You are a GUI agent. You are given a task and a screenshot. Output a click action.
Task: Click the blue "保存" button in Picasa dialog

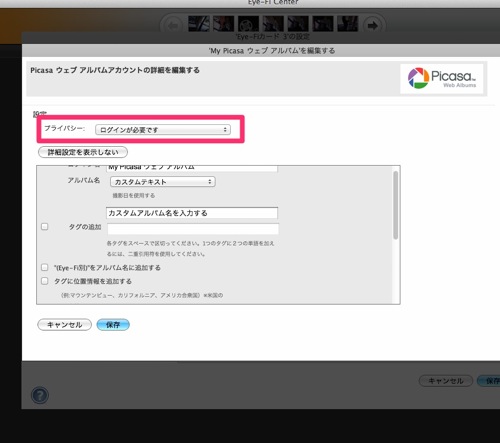point(113,325)
